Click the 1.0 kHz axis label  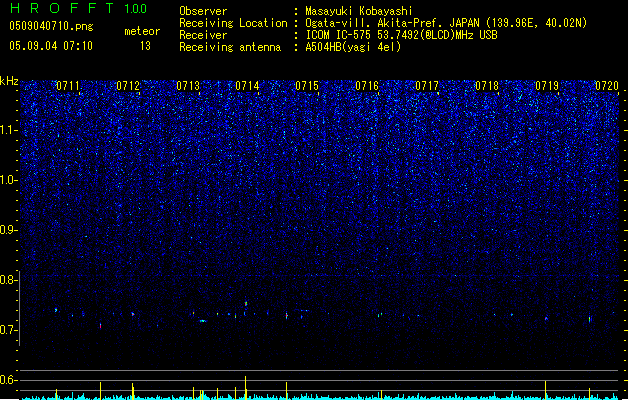point(8,180)
